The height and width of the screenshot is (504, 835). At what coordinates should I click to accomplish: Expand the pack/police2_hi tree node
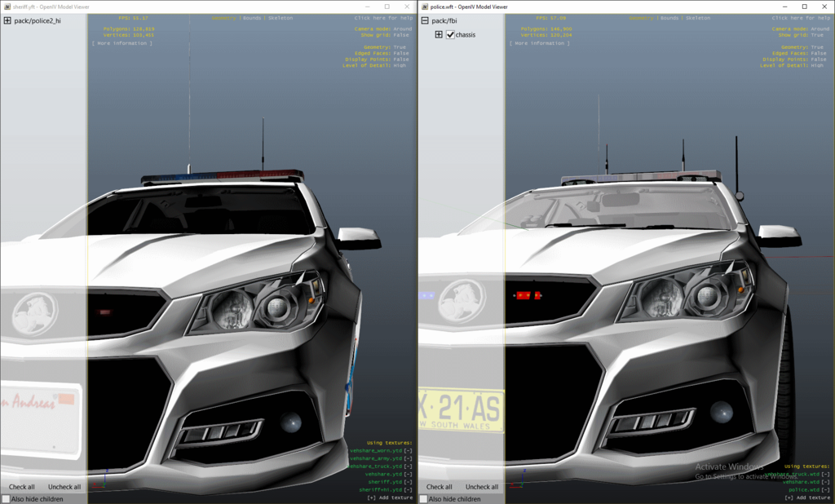tap(7, 20)
